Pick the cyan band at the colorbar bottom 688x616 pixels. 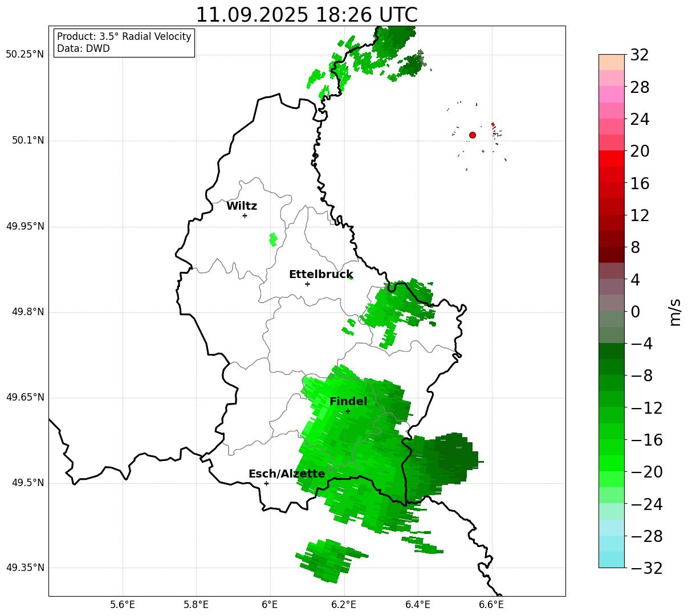pos(612,560)
